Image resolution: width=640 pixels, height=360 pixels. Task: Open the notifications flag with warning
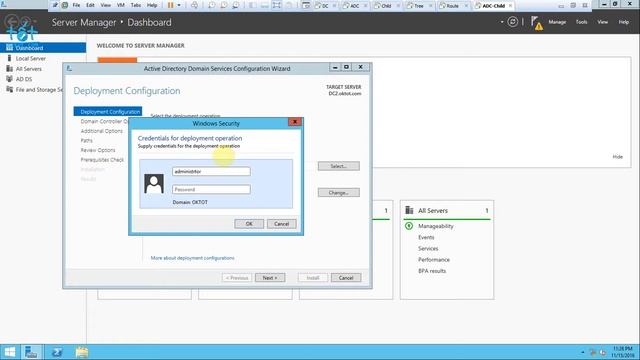(536, 23)
